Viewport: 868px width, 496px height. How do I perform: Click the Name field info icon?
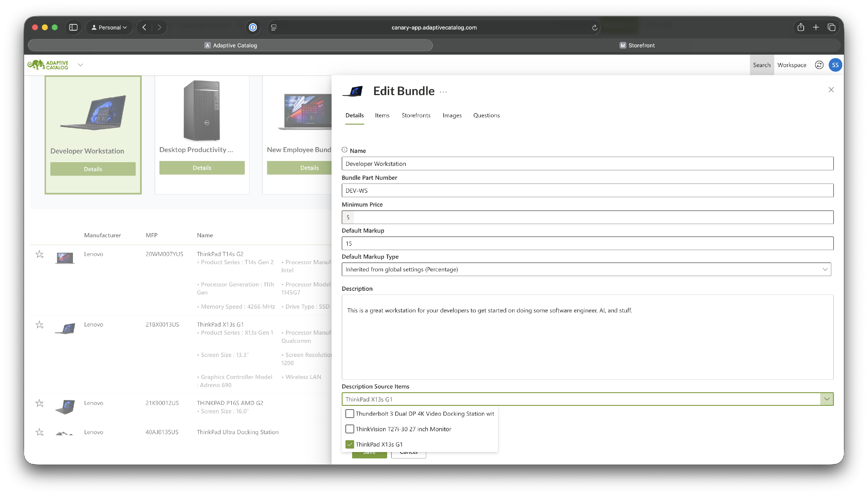coord(344,150)
